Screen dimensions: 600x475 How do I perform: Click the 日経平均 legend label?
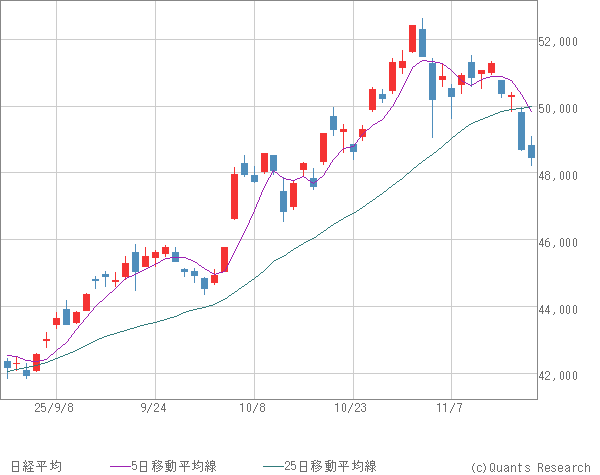33,466
